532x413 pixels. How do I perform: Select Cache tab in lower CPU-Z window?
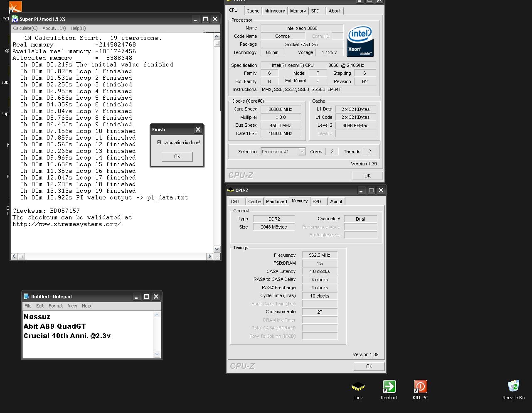(x=254, y=202)
